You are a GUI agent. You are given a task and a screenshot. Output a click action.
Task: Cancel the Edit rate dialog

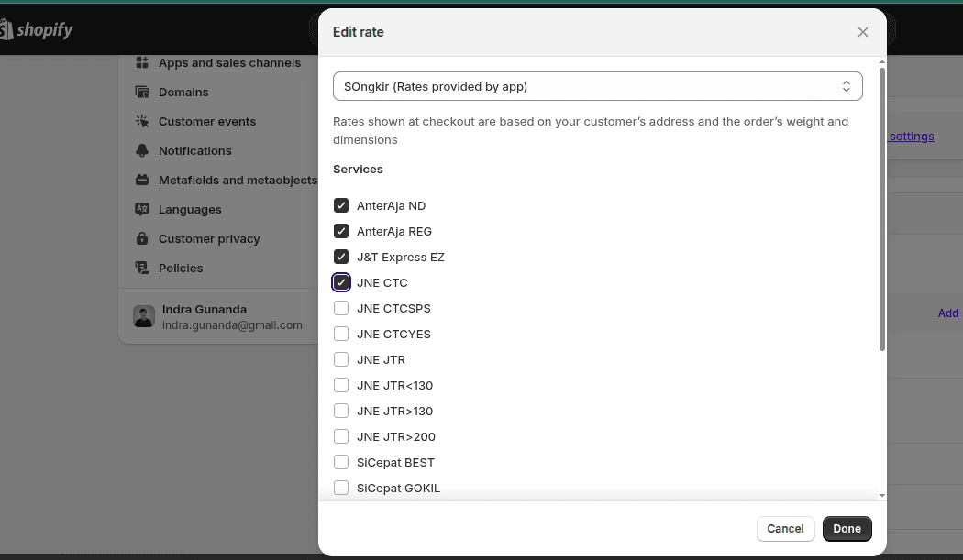click(785, 529)
